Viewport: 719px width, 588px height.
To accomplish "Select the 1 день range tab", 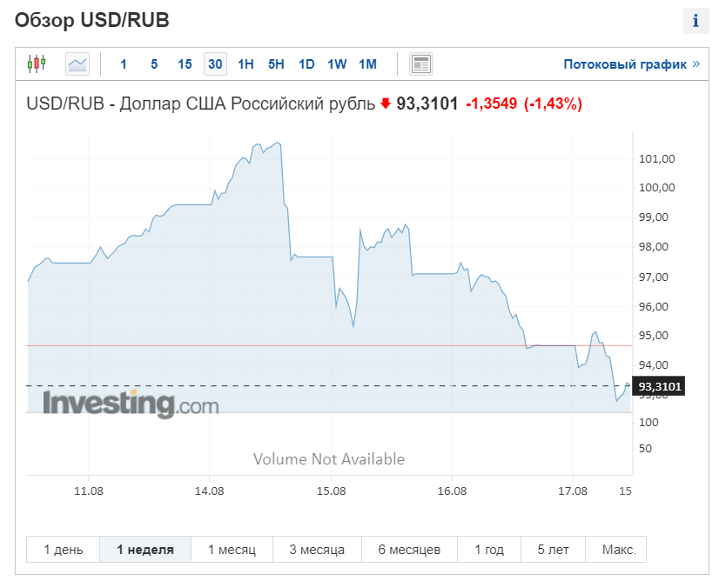I will (64, 550).
